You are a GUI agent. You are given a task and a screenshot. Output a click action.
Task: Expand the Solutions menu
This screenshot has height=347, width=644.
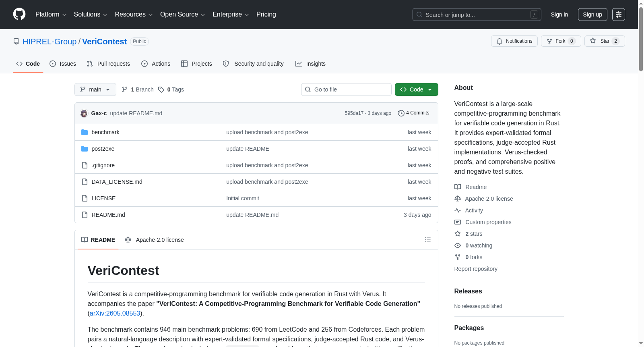[91, 15]
